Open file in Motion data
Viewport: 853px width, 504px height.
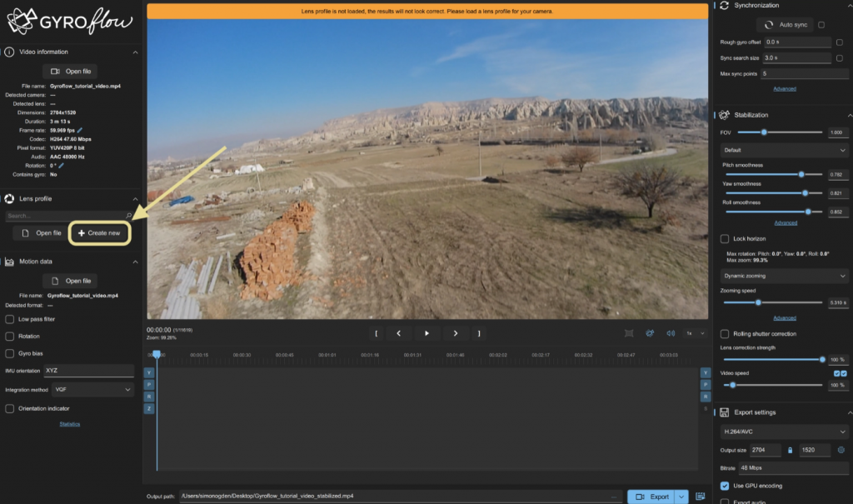coord(71,281)
